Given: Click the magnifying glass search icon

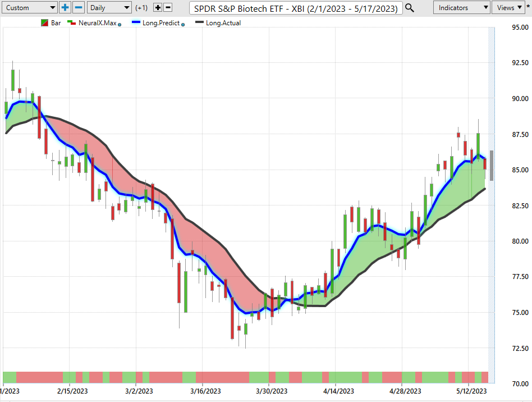Looking at the screenshot, I should pyautogui.click(x=410, y=8).
